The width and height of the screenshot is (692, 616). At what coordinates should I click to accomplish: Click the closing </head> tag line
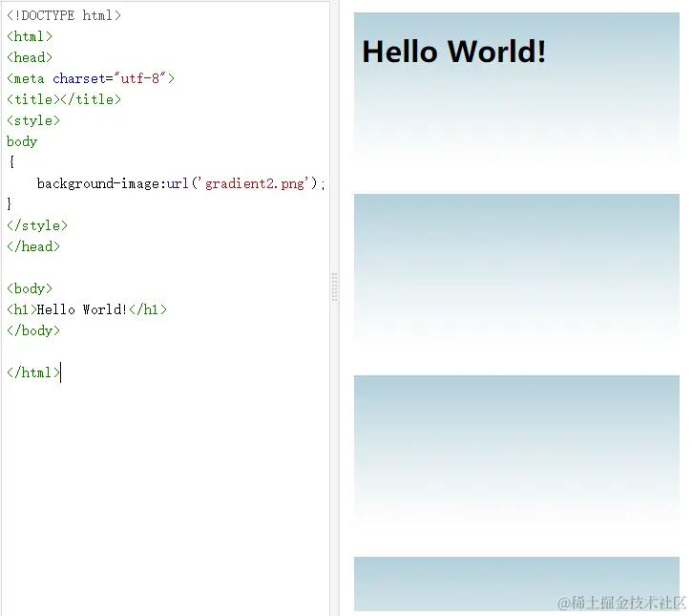coord(33,246)
